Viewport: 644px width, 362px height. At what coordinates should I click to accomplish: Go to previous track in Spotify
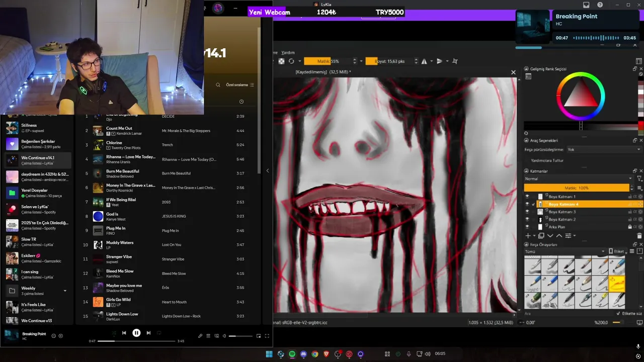coord(124,333)
